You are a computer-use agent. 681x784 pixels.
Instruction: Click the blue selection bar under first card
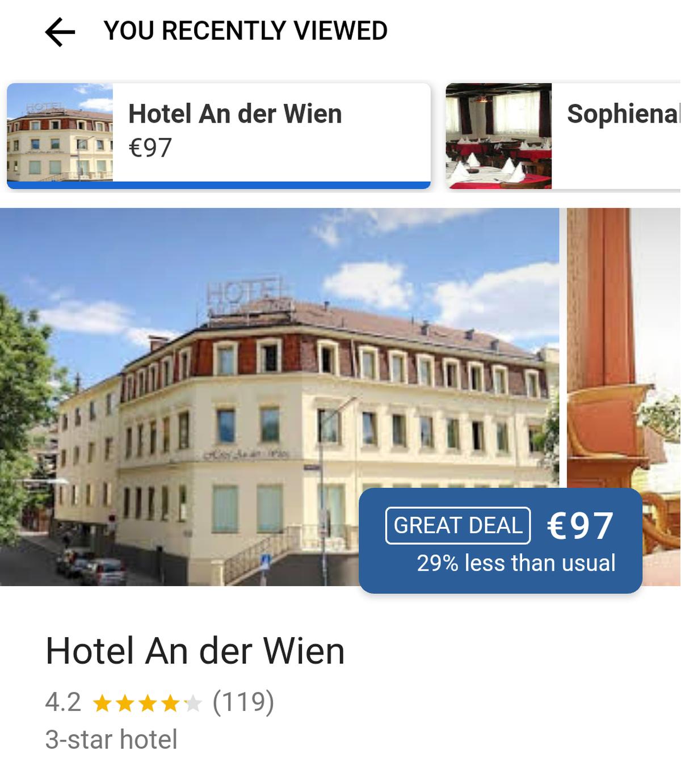[218, 186]
